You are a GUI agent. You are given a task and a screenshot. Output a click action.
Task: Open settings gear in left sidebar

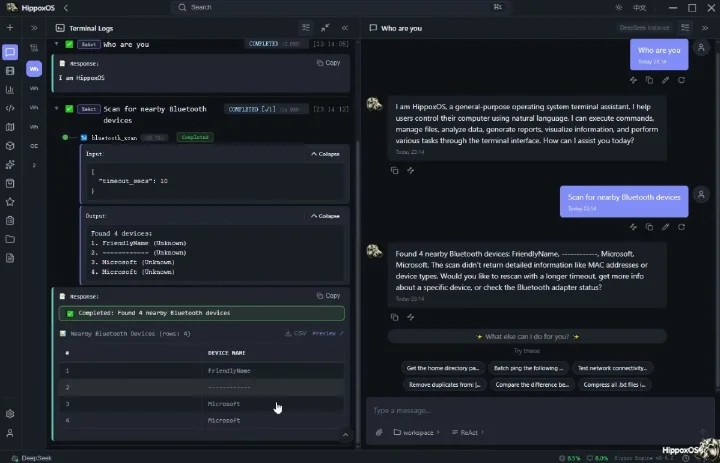(x=10, y=414)
